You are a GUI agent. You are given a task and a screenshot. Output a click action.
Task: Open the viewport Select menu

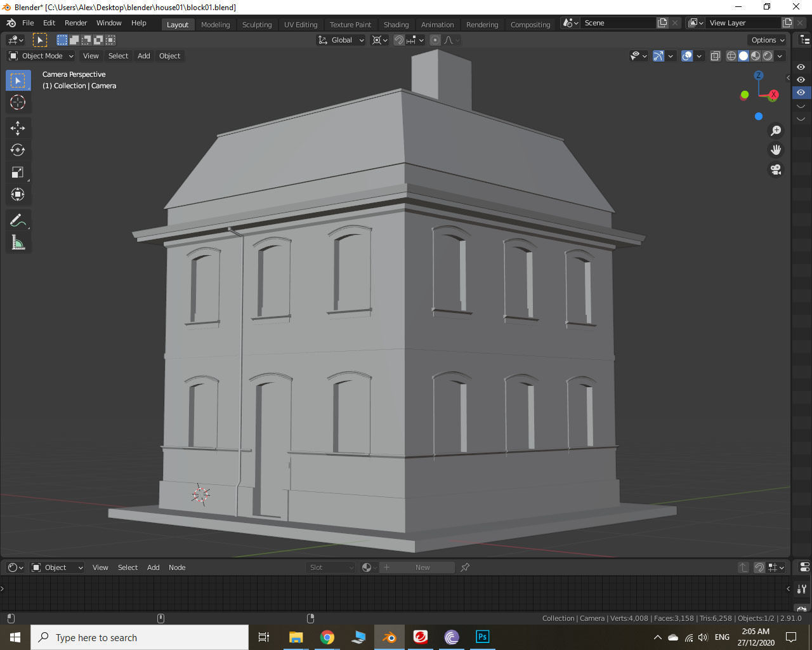[x=118, y=56]
